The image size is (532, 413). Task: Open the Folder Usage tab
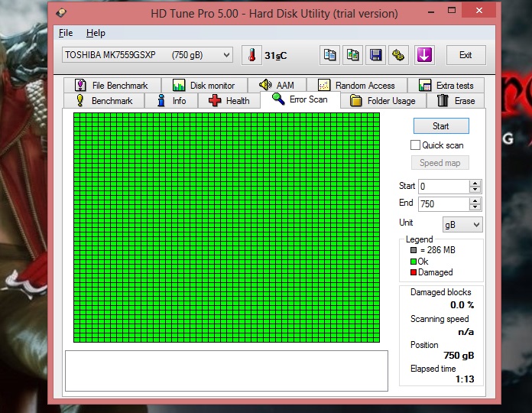pyautogui.click(x=383, y=101)
